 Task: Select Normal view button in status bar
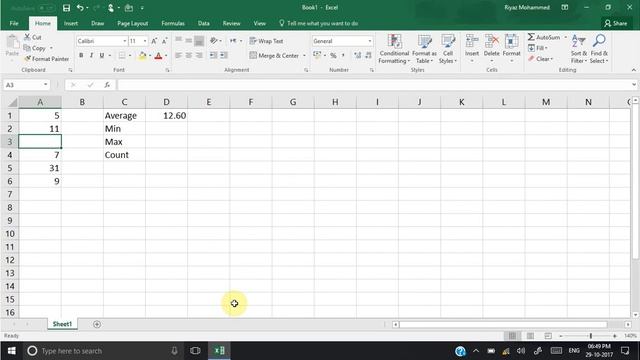(x=512, y=336)
